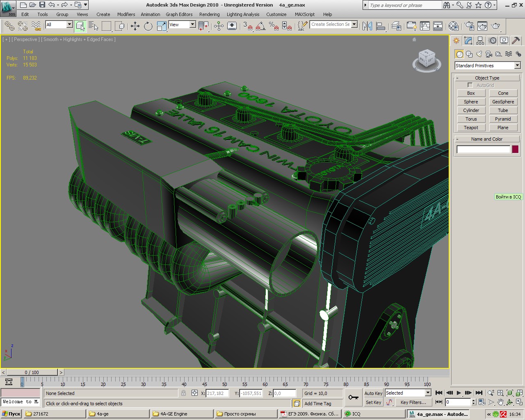Switch to the Hierarchy panel
Image resolution: width=525 pixels, height=420 pixels.
point(480,41)
